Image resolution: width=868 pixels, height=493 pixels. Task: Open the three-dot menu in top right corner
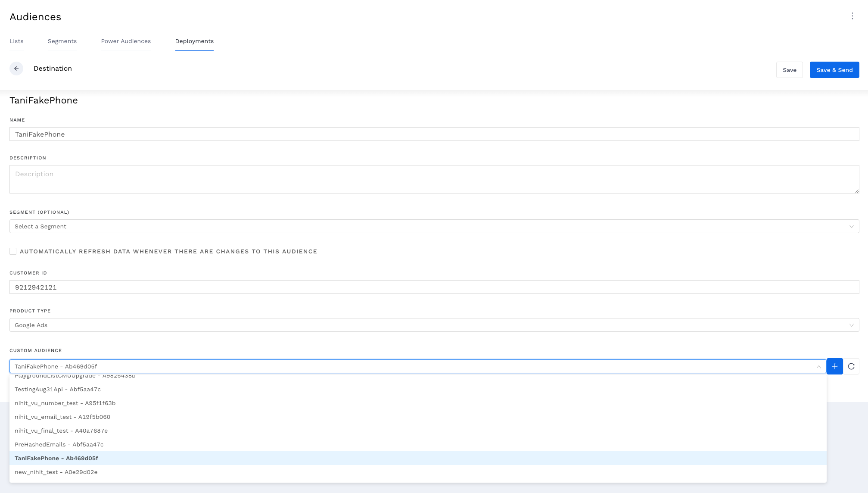852,16
